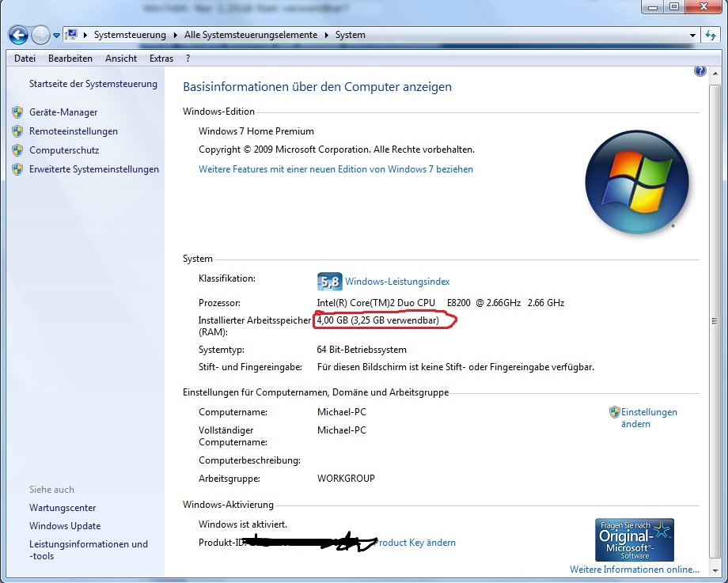Viewport: 728px width, 583px height.
Task: Open the recent pages dropdown arrow
Action: [56, 36]
